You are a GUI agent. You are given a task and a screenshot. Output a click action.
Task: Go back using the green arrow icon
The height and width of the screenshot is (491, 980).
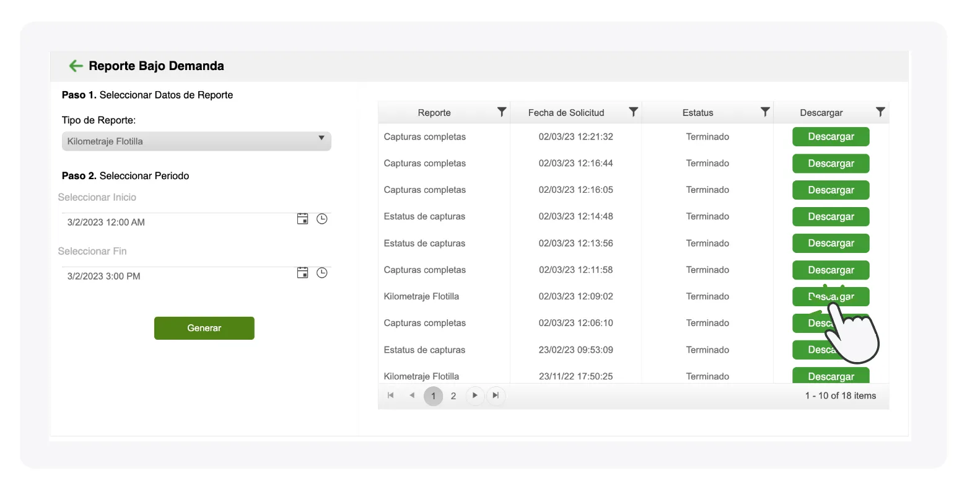pyautogui.click(x=76, y=66)
